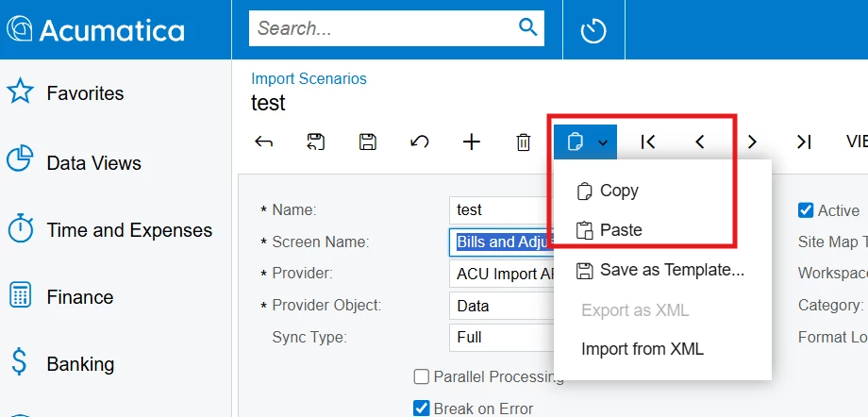The width and height of the screenshot is (868, 417).
Task: Expand clipboard menu dropdown arrow
Action: [x=604, y=142]
